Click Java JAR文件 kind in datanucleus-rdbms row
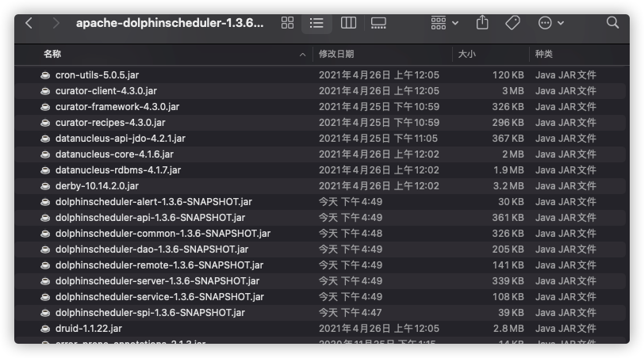Image resolution: width=644 pixels, height=358 pixels. click(565, 170)
